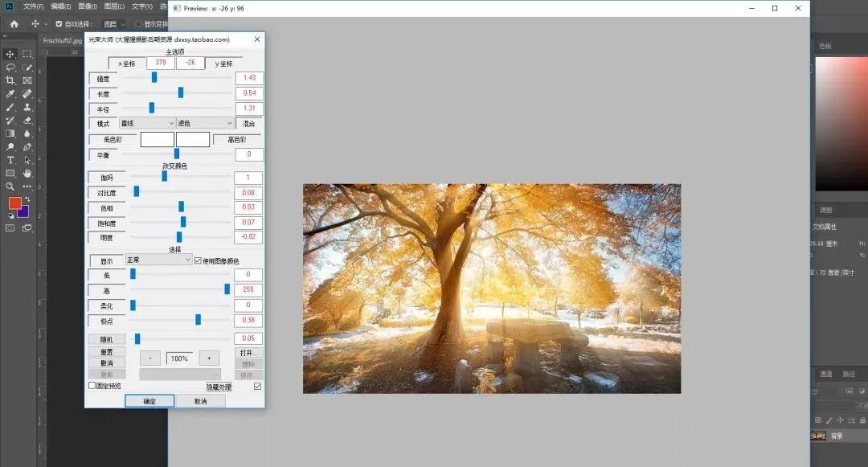Open the 文件(F) menu

tap(33, 6)
